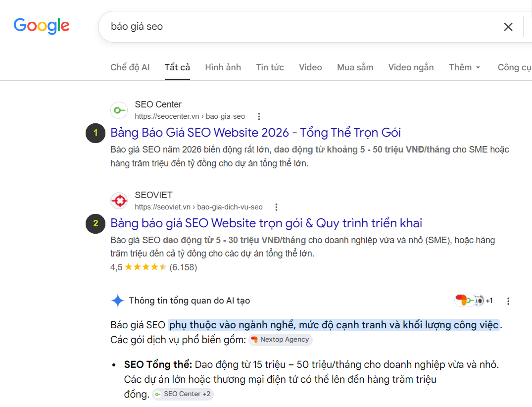Open 'Bảng báo giá SEO Website trọn gói' result
Image resolution: width=532 pixels, height=407 pixels.
pos(266,223)
